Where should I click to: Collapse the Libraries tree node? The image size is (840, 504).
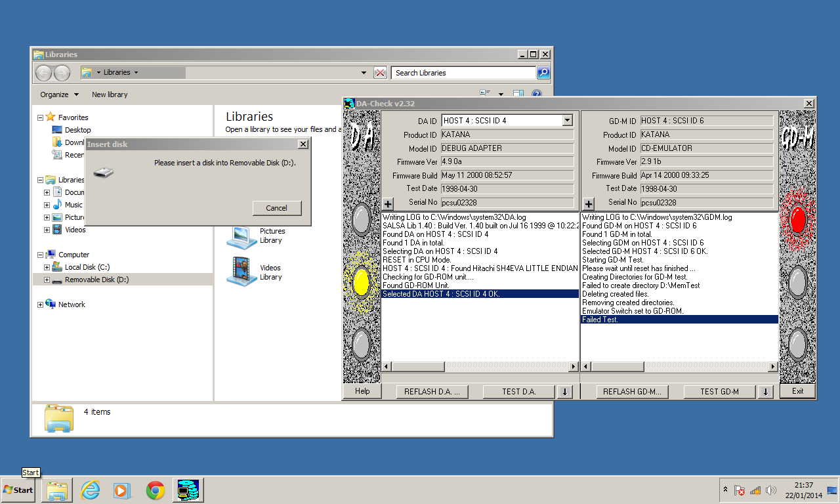40,180
